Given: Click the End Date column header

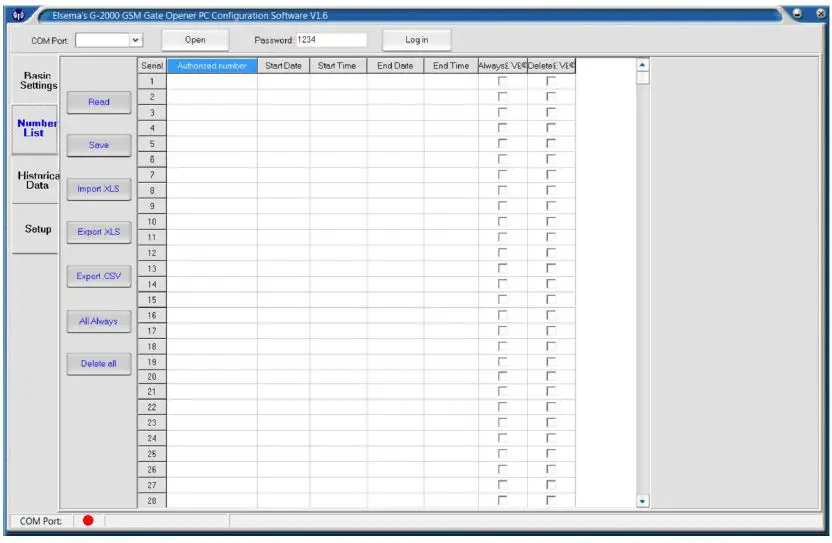Looking at the screenshot, I should pos(395,66).
